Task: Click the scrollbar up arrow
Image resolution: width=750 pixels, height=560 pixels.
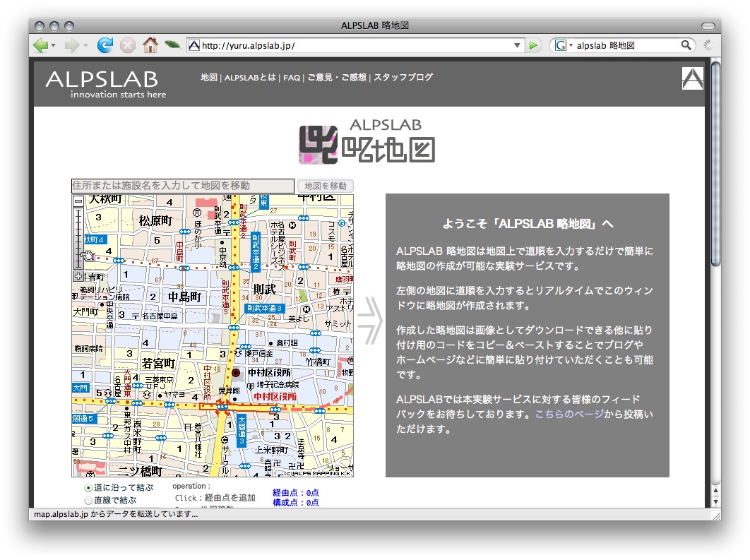Action: point(715,491)
